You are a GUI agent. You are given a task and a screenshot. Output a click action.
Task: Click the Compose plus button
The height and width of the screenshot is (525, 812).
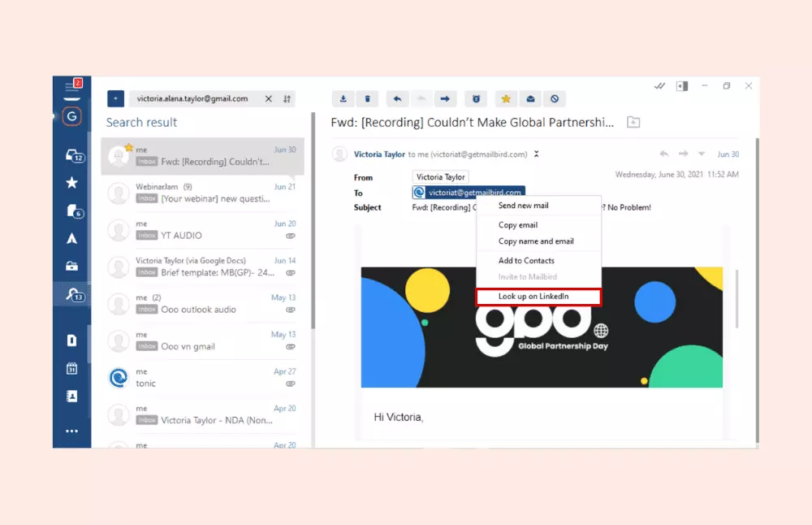[x=115, y=98]
